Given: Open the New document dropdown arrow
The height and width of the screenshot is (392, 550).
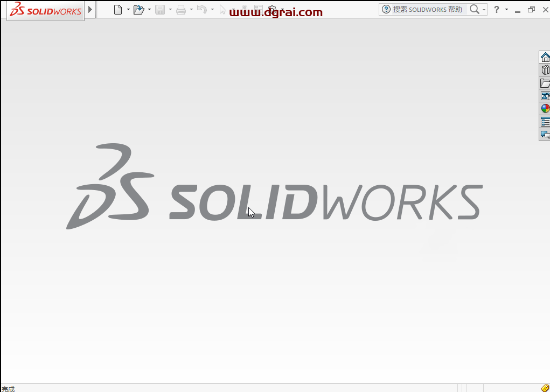Looking at the screenshot, I should (x=128, y=10).
